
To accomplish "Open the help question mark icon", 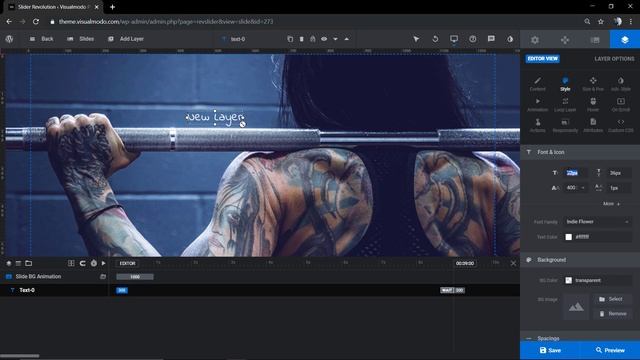I will [x=473, y=39].
